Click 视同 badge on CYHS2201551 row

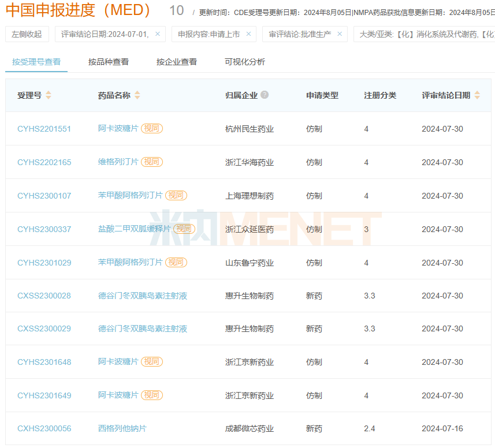click(152, 128)
